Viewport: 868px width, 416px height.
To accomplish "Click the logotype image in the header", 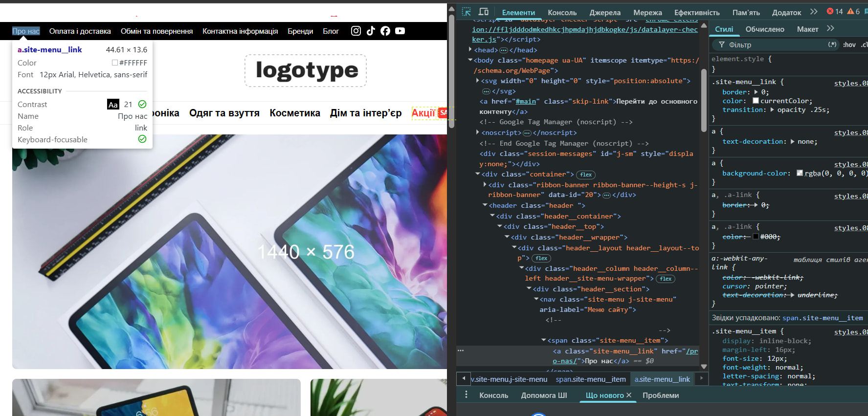I will [306, 70].
